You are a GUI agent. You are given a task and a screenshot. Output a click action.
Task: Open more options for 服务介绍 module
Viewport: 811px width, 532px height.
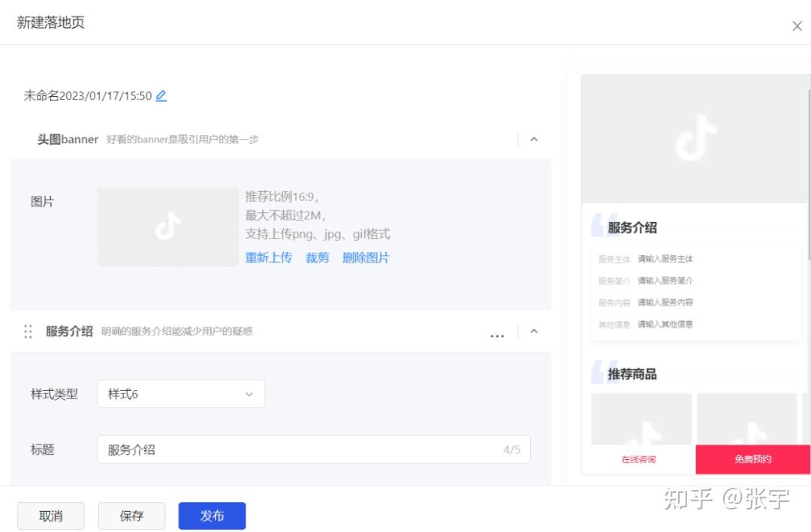(x=497, y=335)
